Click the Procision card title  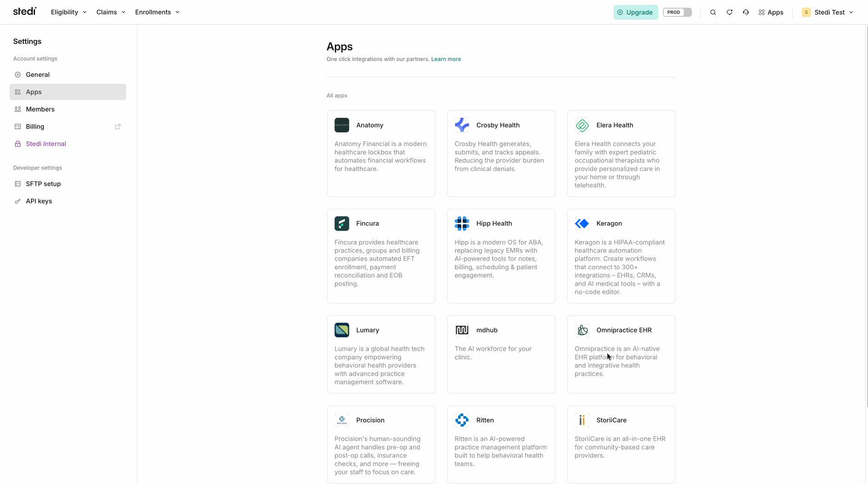tap(370, 420)
